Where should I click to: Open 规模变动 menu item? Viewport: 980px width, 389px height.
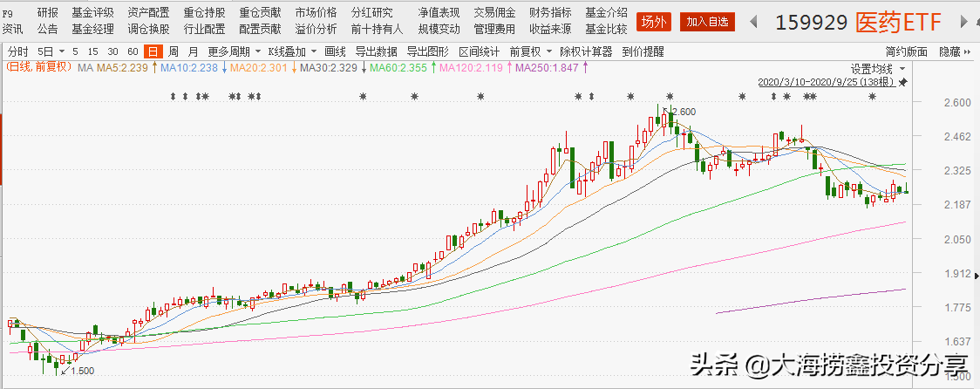pyautogui.click(x=439, y=29)
